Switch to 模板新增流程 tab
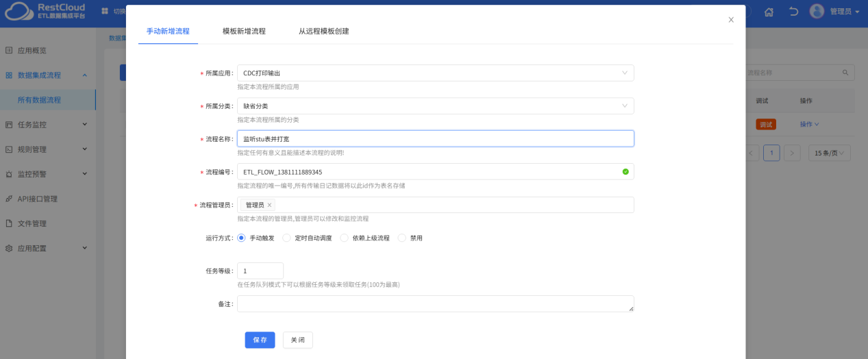Image resolution: width=868 pixels, height=359 pixels. click(244, 31)
